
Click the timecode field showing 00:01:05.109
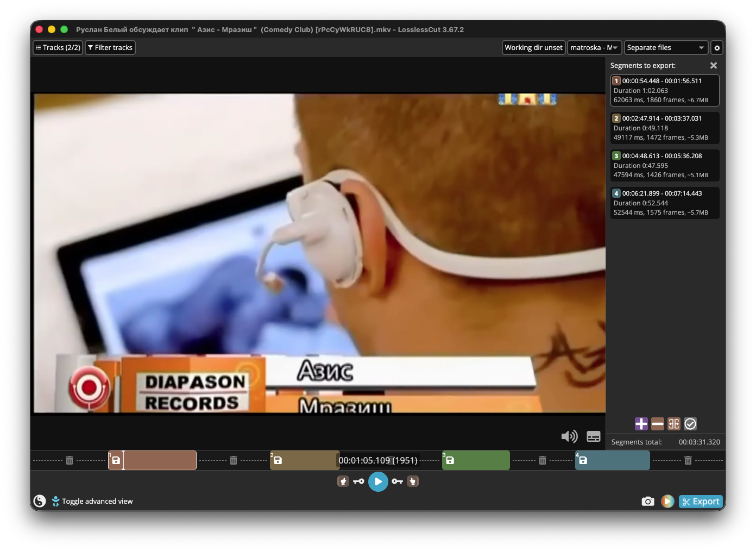click(378, 460)
